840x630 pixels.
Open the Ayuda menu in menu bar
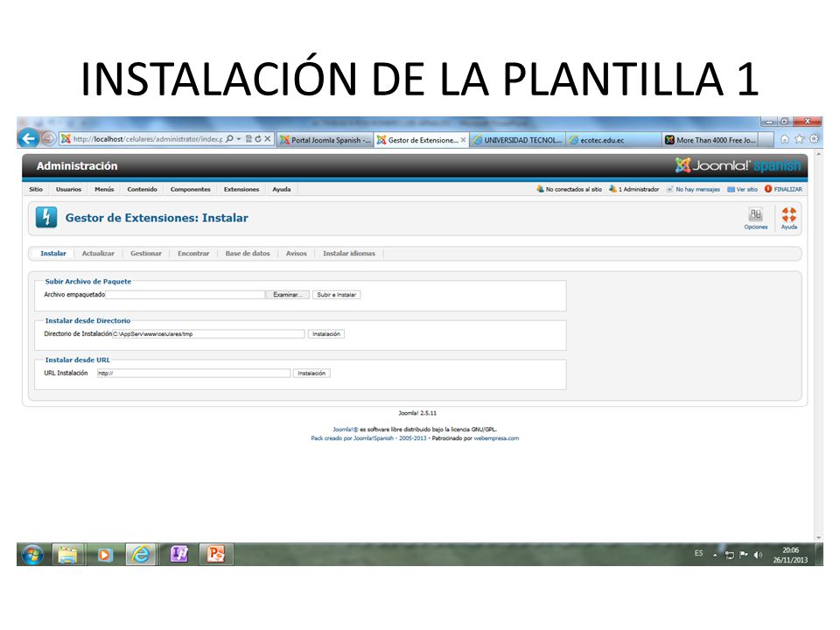tap(281, 189)
